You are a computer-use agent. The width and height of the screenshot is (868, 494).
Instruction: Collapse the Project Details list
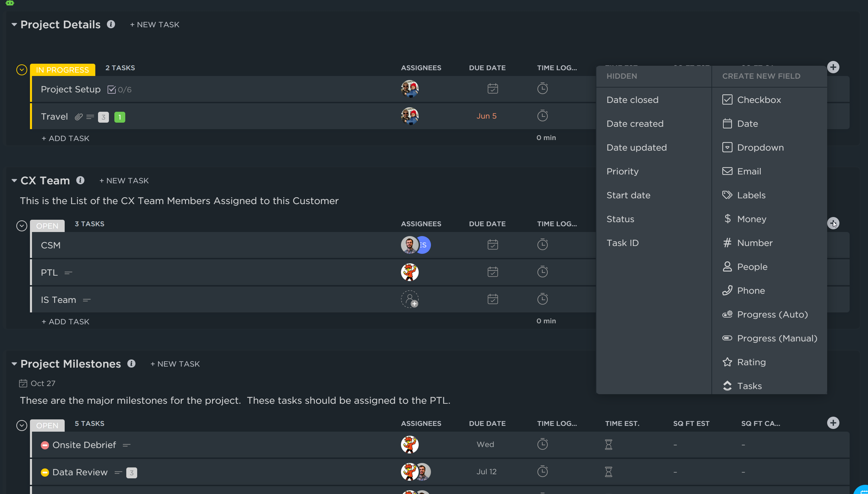(x=14, y=25)
